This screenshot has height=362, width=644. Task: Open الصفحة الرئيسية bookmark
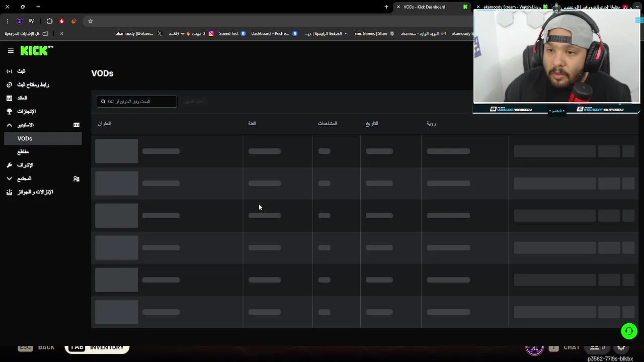(326, 34)
